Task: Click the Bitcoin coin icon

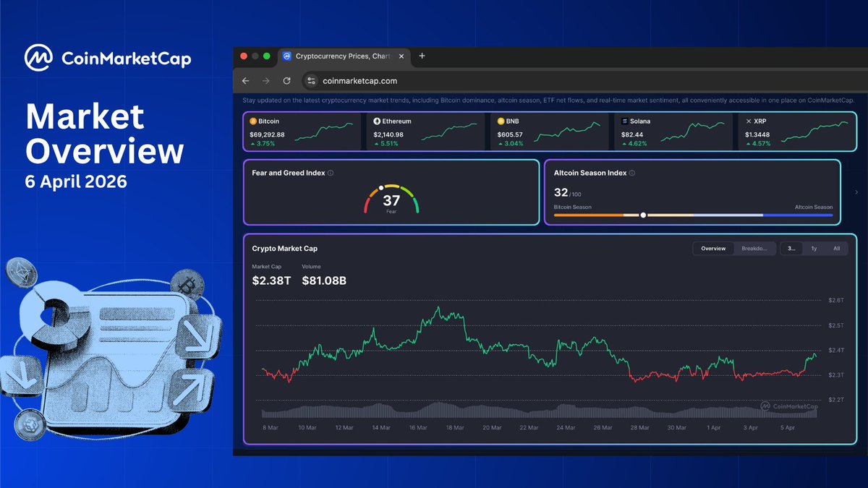Action: 252,121
